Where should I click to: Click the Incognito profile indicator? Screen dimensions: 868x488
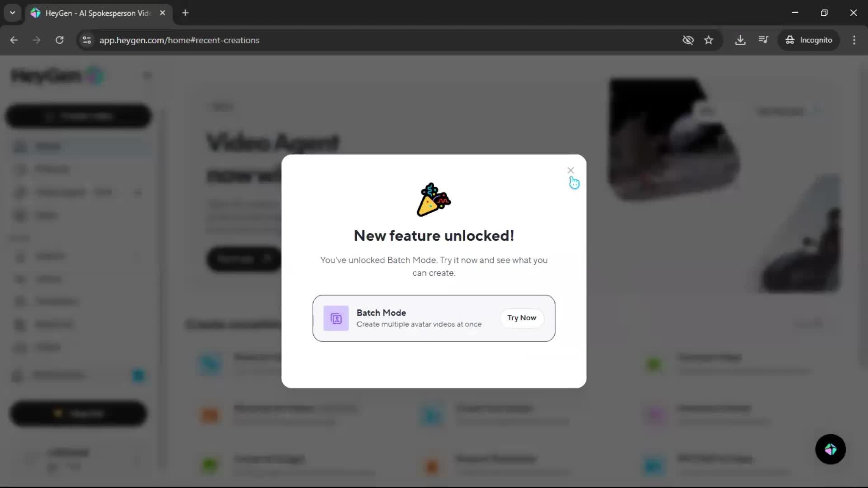click(x=808, y=40)
